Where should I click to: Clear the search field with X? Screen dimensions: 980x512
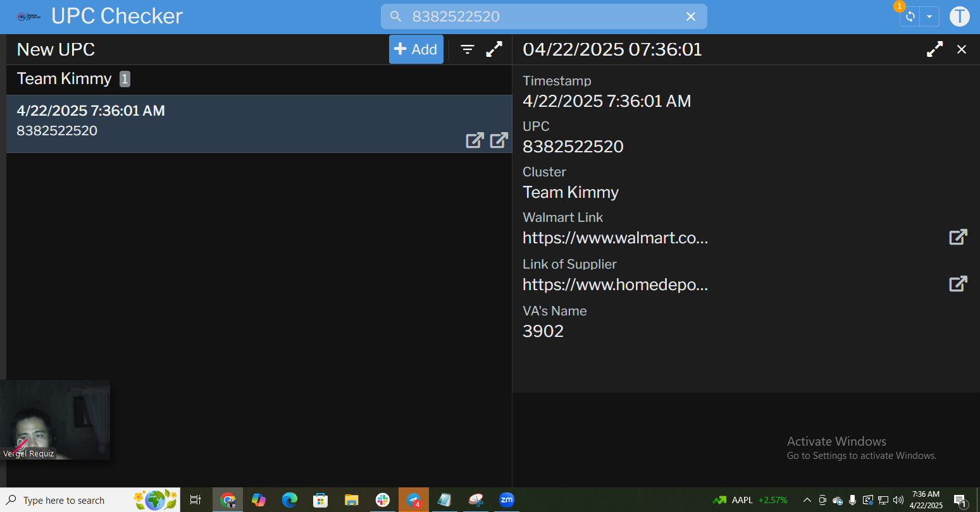tap(691, 16)
